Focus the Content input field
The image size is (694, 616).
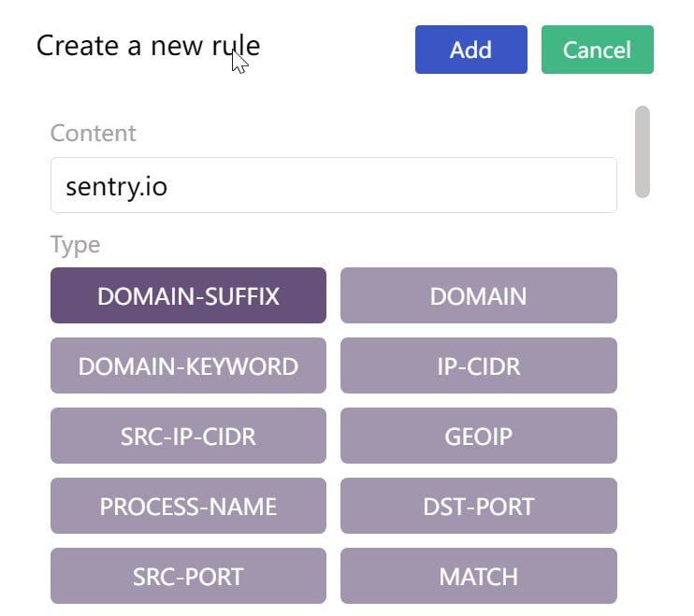tap(333, 185)
